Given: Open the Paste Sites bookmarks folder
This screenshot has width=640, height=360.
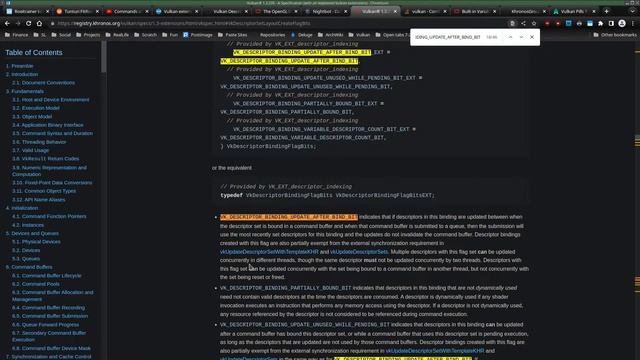Looking at the screenshot, I should pos(232,35).
